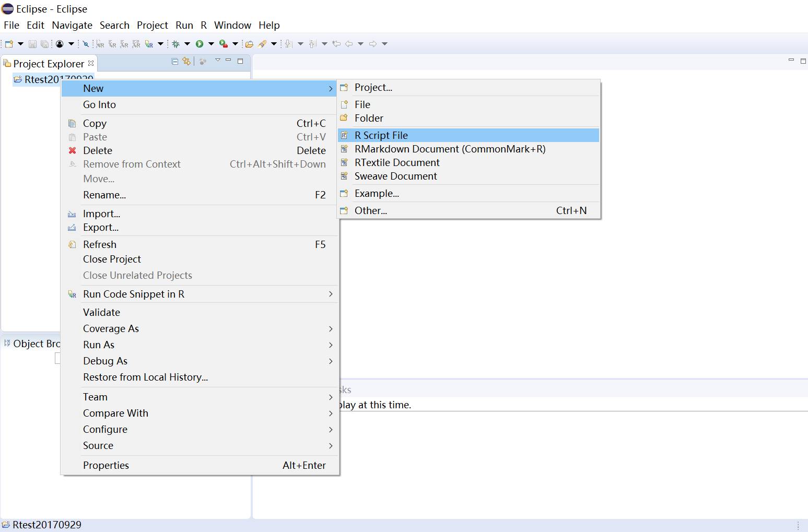
Task: Open the New wizard dropdown arrow
Action: click(x=20, y=44)
